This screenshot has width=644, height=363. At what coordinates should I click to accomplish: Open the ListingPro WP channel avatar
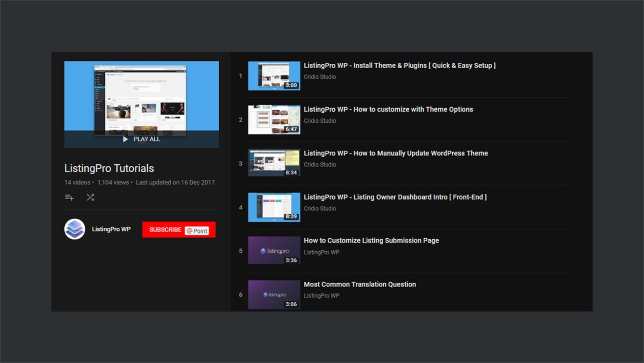(x=74, y=229)
